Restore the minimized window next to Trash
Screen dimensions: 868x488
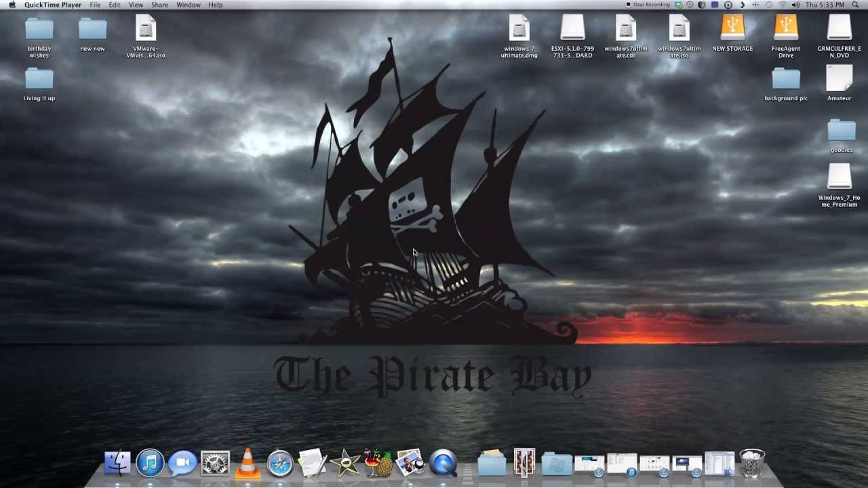click(719, 464)
